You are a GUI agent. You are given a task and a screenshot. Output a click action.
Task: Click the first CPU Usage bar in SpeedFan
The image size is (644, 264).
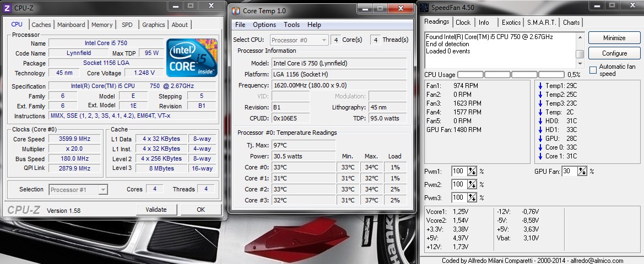click(x=470, y=75)
